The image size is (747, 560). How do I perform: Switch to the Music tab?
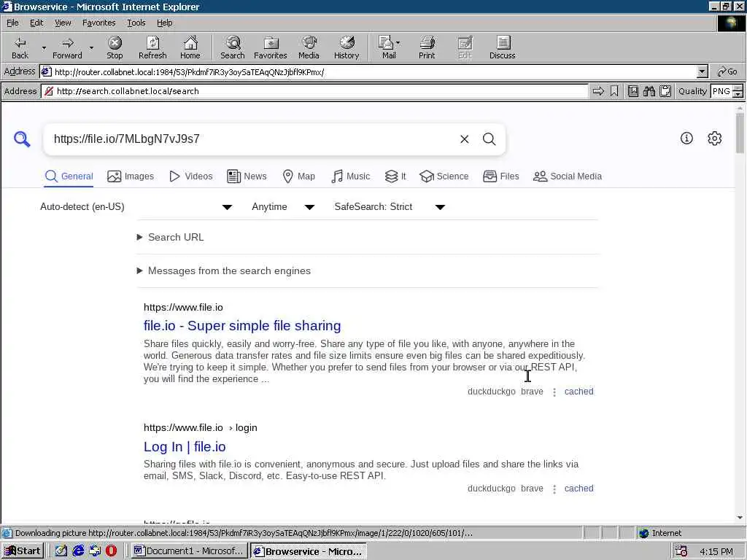(x=351, y=176)
